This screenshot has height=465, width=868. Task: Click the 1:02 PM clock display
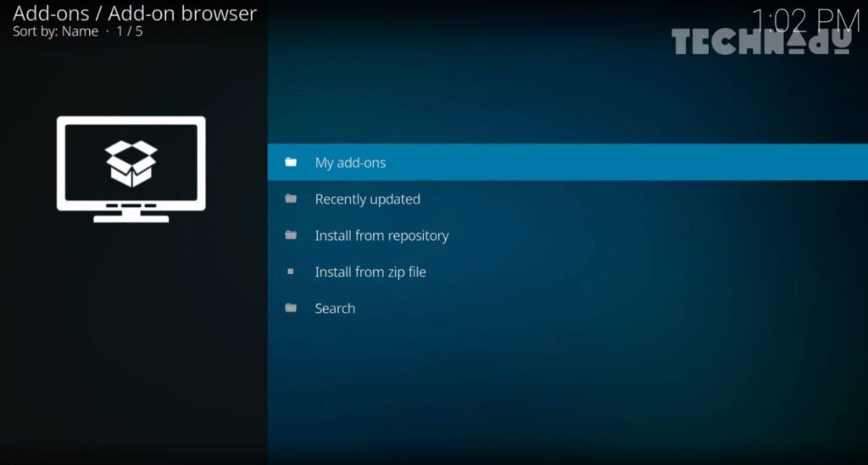click(804, 19)
